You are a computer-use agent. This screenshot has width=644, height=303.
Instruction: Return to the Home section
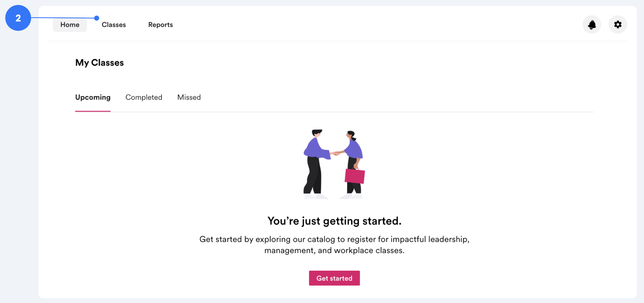tap(70, 24)
